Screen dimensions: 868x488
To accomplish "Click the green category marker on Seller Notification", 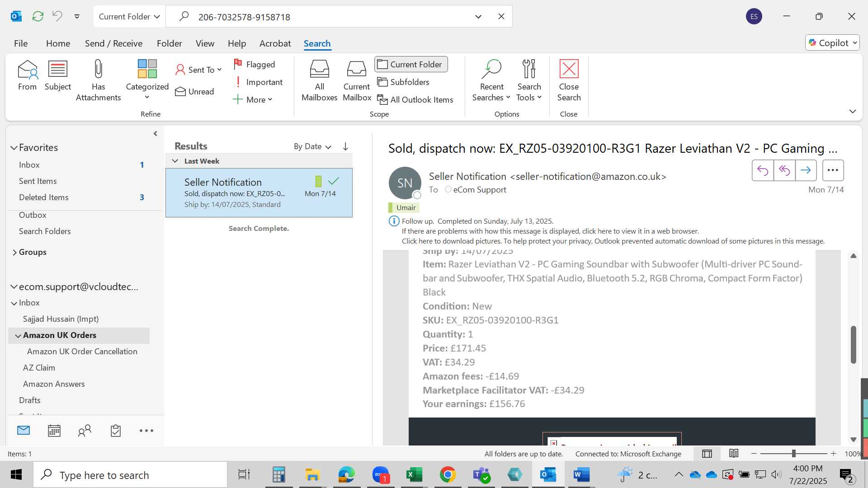I will 318,181.
